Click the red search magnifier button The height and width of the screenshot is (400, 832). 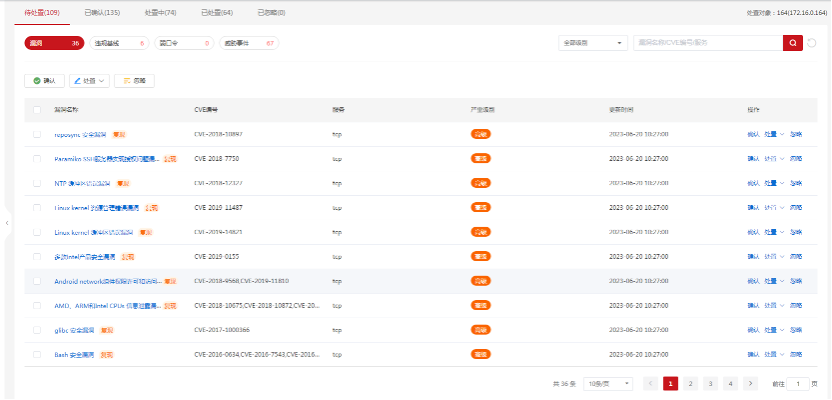(x=792, y=43)
